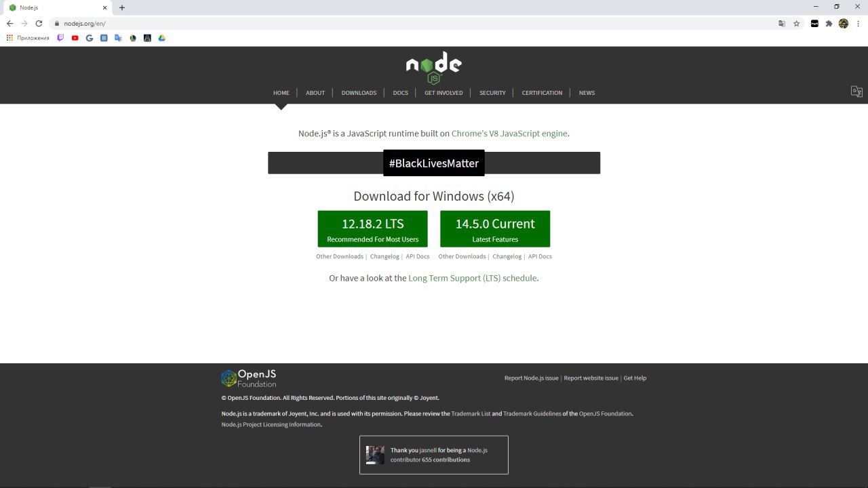Open the Twitch bookmark icon
The width and height of the screenshot is (868, 488).
60,38
